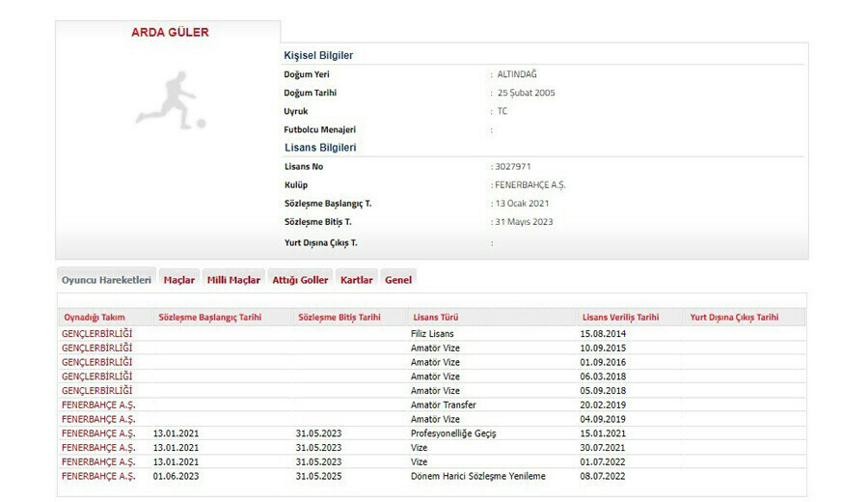Click the ARDA GÜLER name heading
Viewport: 868px width, 502px height.
(170, 33)
